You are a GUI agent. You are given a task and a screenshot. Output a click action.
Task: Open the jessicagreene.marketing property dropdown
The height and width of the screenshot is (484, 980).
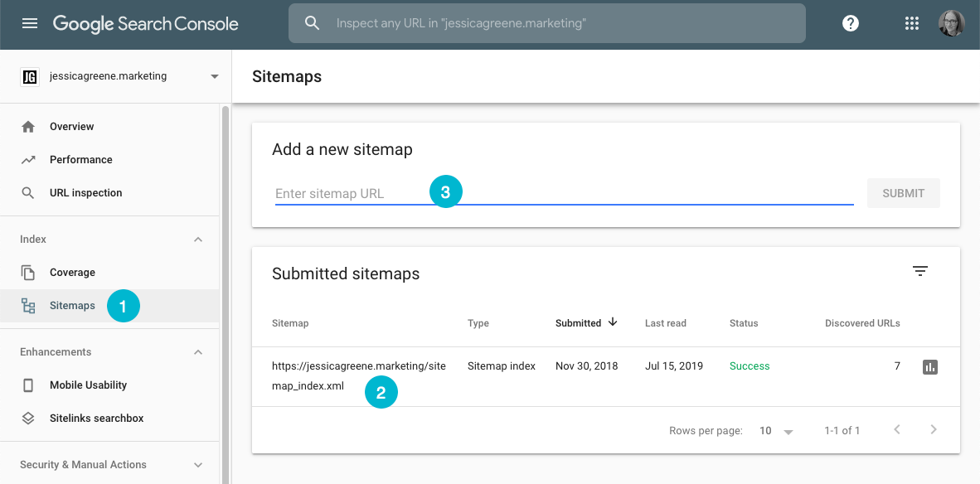pyautogui.click(x=215, y=76)
